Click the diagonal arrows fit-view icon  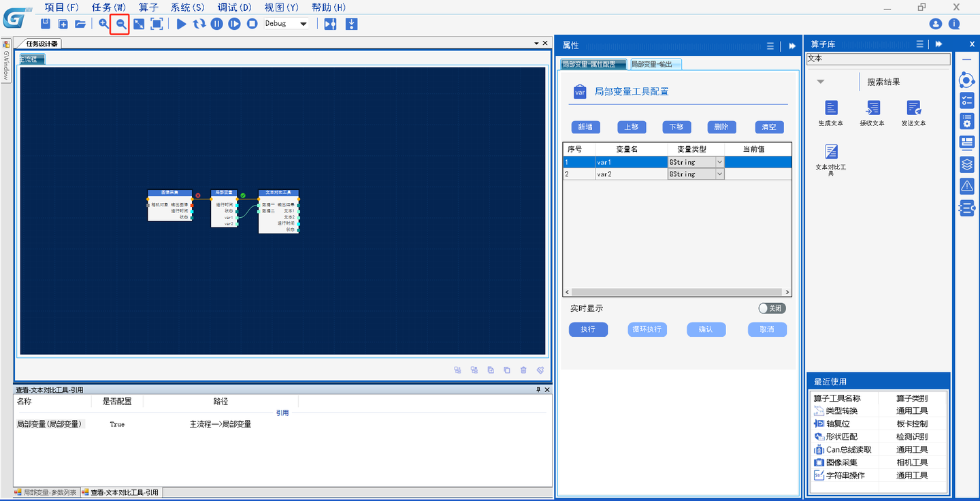tap(139, 24)
